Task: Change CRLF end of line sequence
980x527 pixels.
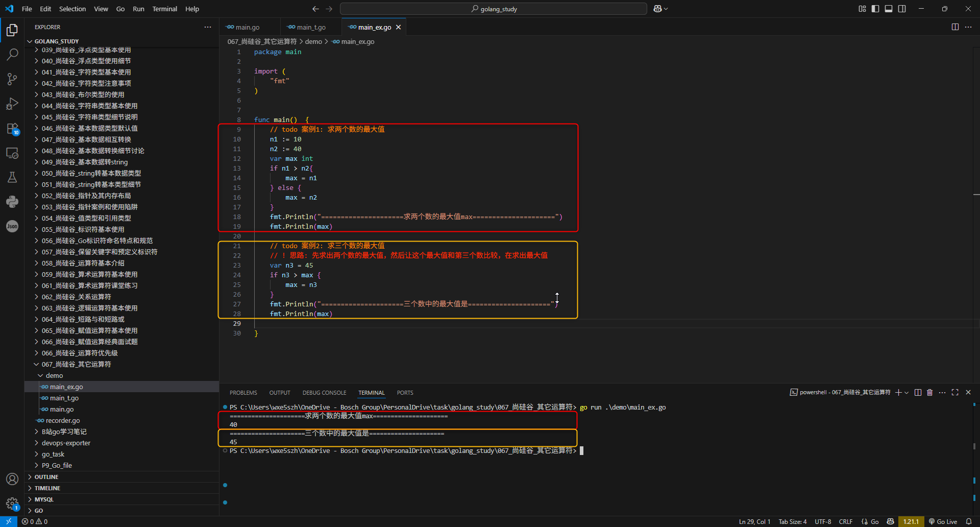Action: pyautogui.click(x=846, y=521)
